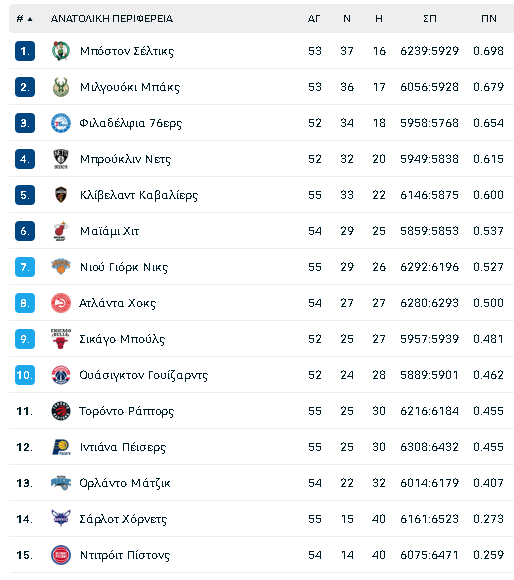Screen dimensions: 514x580
Task: Sort by the # rank column arrow
Action: point(30,19)
